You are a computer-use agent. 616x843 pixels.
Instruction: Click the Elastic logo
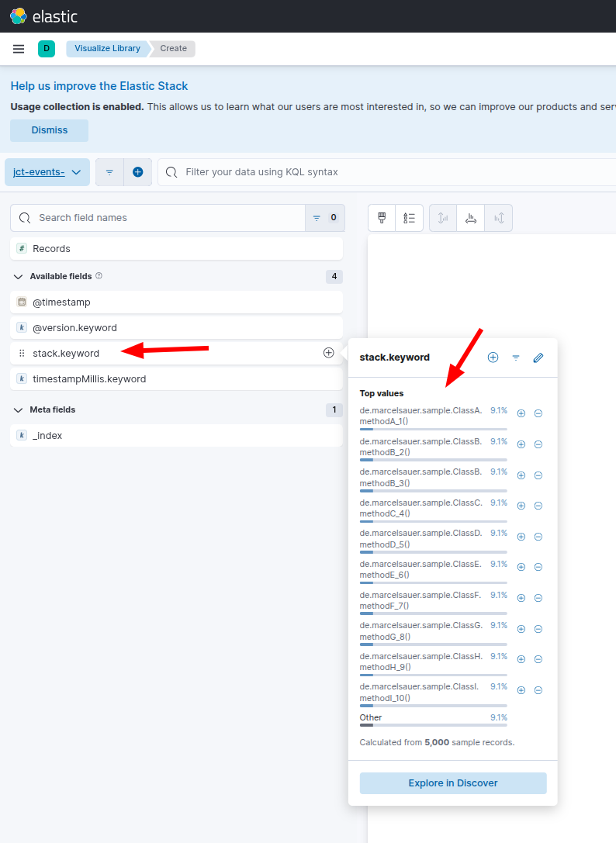click(43, 16)
